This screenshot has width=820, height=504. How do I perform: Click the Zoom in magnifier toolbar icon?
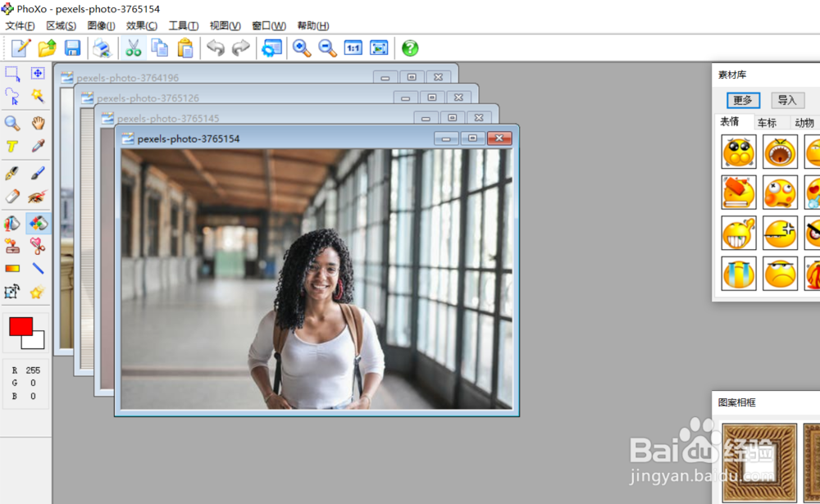pyautogui.click(x=302, y=48)
